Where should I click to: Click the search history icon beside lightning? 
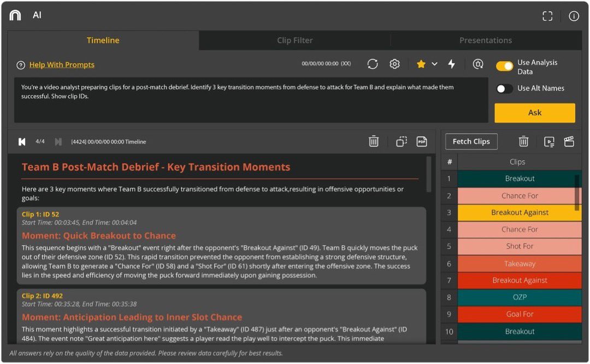(478, 64)
